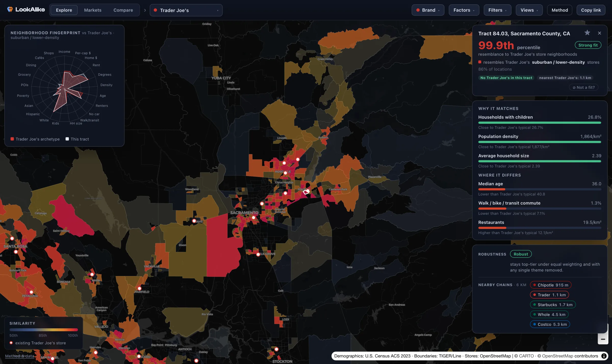Screen dimensions: 612x364
Task: Click the similarity gradient color bar
Action: click(x=44, y=330)
